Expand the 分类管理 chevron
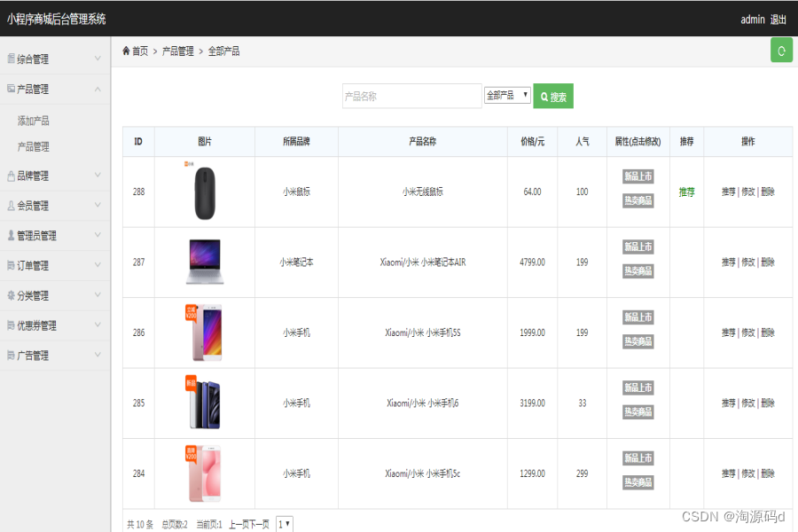The image size is (798, 532). click(98, 294)
